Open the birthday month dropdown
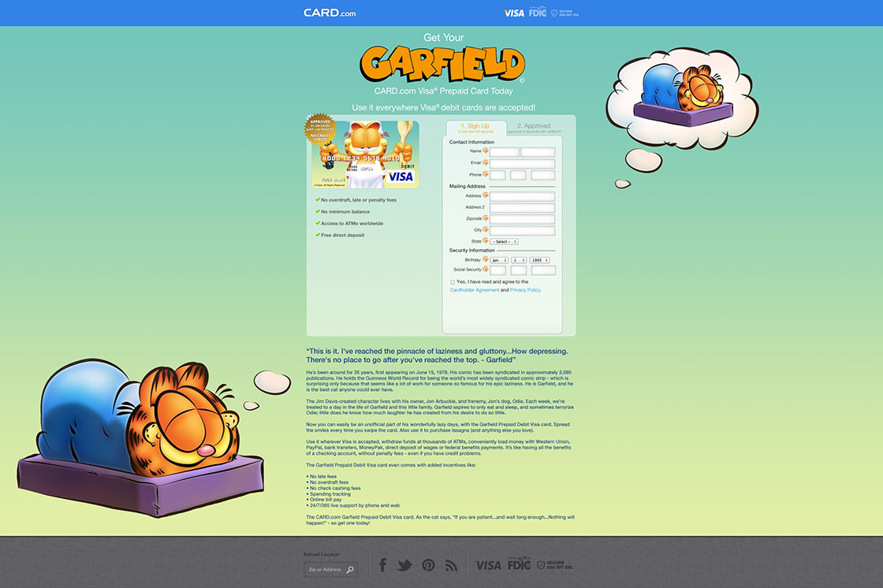Image resolution: width=883 pixels, height=588 pixels. [x=499, y=259]
